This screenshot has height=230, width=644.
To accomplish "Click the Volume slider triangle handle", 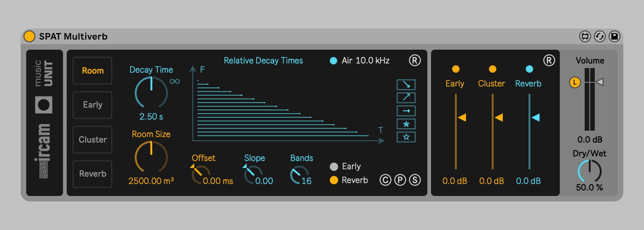I will tap(599, 82).
